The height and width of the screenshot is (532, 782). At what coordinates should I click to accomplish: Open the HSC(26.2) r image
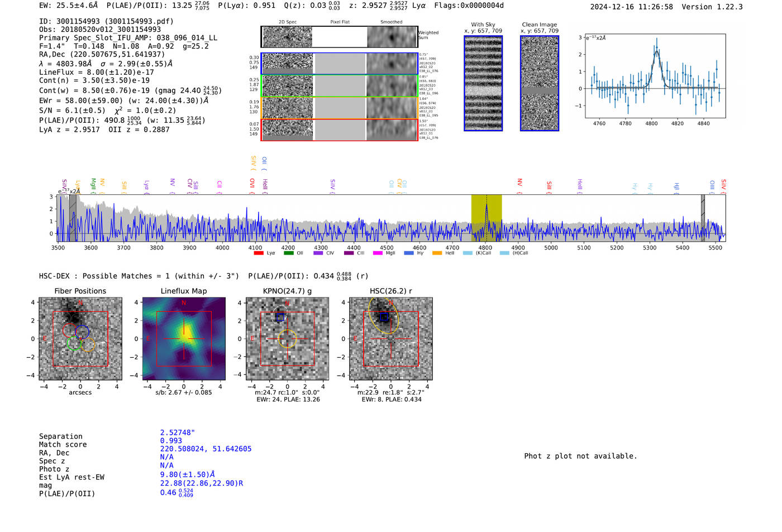[391, 338]
